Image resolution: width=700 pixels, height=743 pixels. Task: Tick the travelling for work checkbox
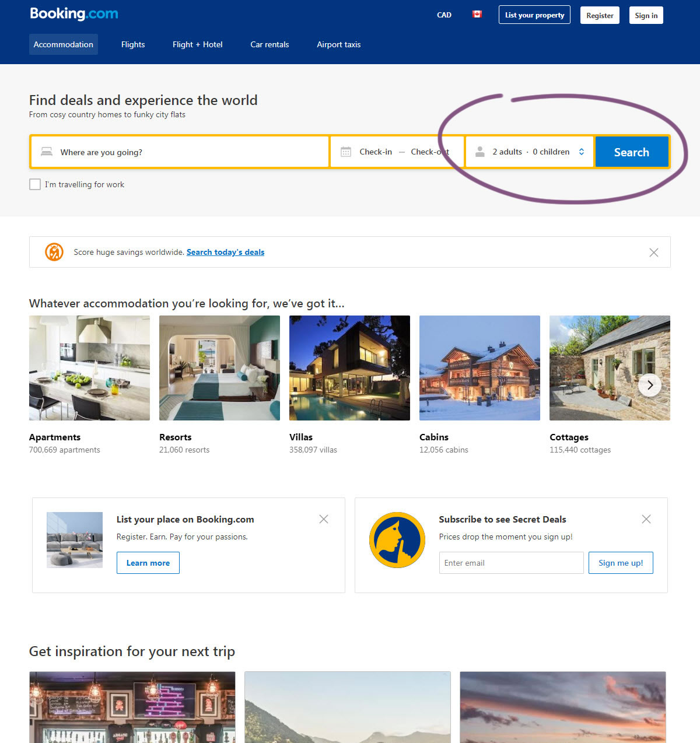click(35, 184)
